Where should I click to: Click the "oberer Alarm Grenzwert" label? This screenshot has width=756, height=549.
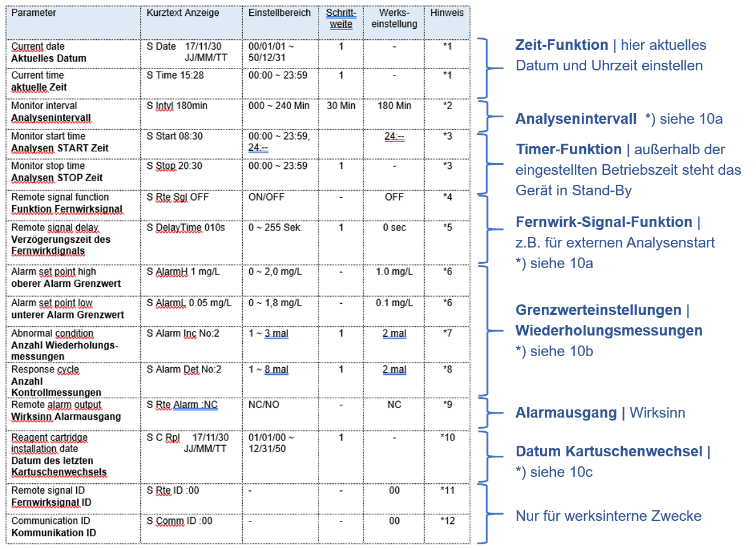(66, 283)
